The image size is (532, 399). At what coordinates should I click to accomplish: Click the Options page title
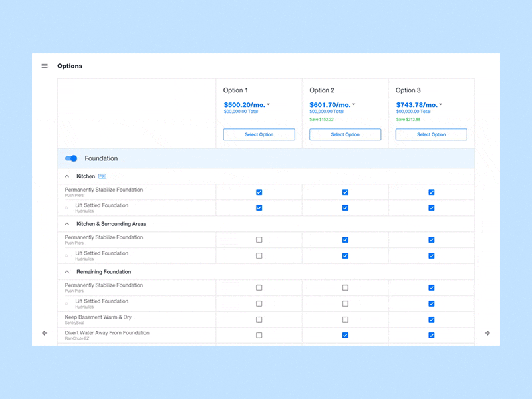[x=70, y=66]
